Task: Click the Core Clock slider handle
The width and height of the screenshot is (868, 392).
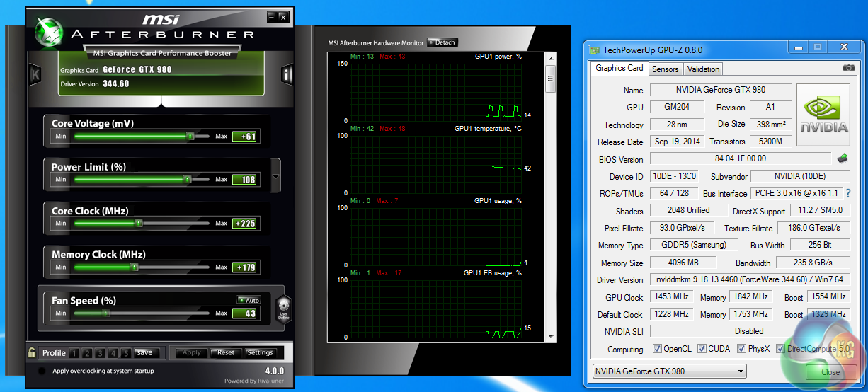Action: [139, 224]
